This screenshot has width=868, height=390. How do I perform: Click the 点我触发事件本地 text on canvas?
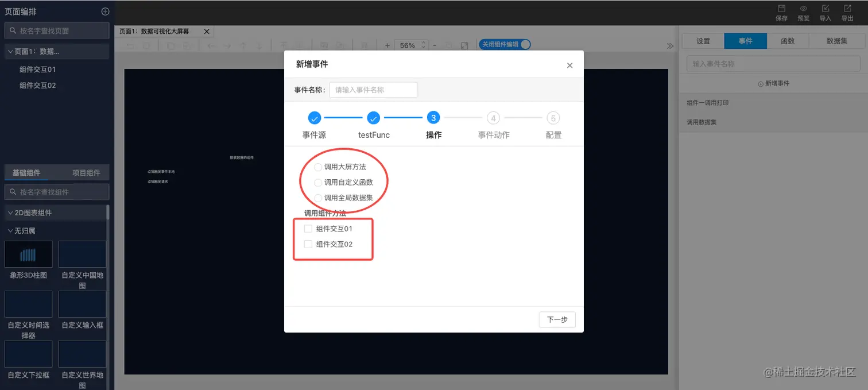point(161,172)
